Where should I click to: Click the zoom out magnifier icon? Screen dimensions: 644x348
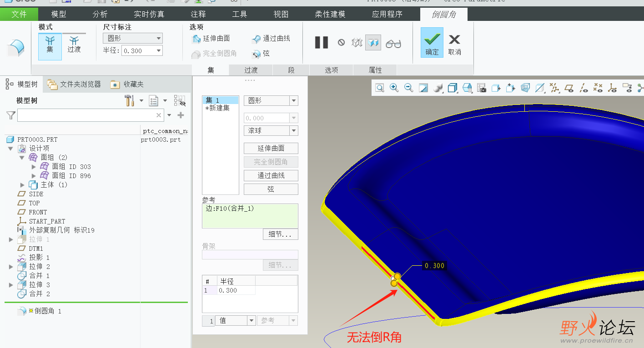(x=409, y=88)
